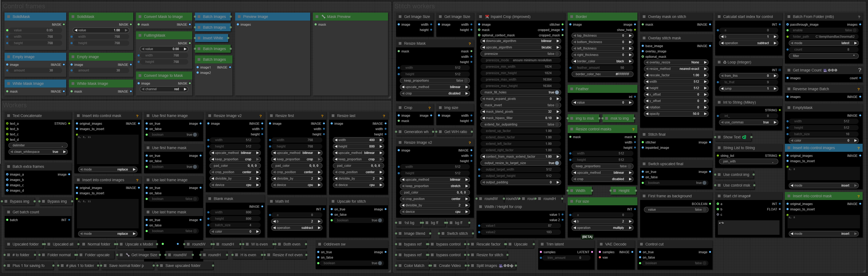This screenshot has height=276, width=868.
Task: Open the border_color dropdown in Border node
Action: [602, 61]
